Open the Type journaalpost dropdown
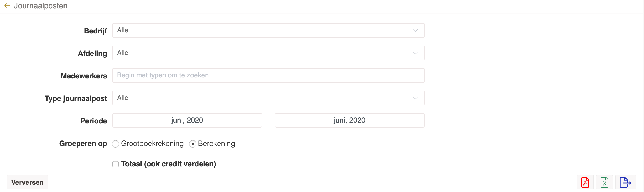Image resolution: width=644 pixels, height=192 pixels. pos(268,98)
